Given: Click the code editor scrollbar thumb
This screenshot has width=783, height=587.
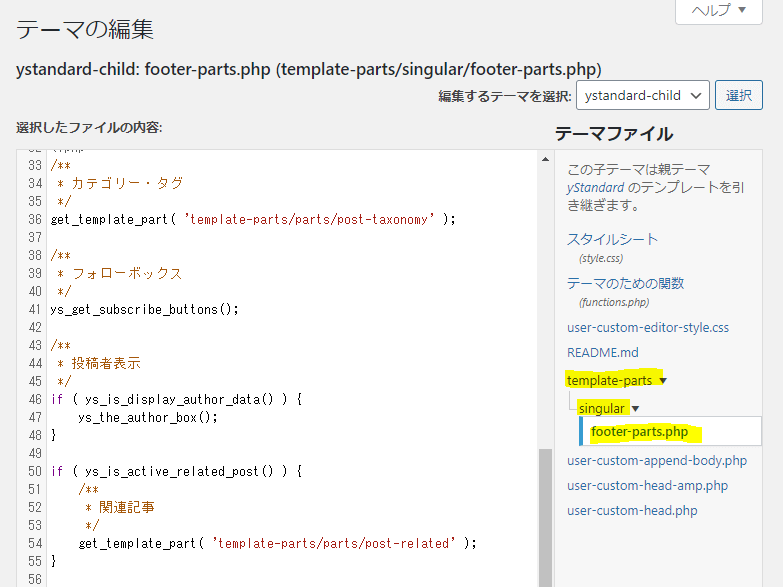Looking at the screenshot, I should pos(545,518).
